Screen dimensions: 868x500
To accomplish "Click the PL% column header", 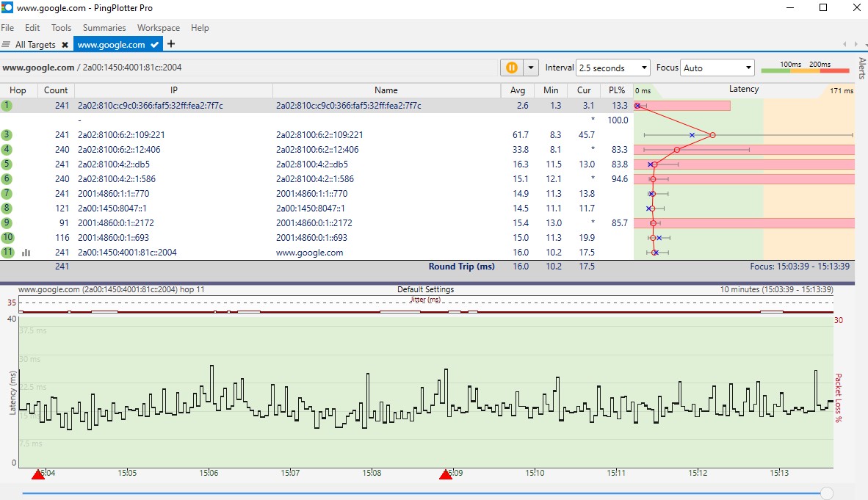I will click(x=617, y=90).
